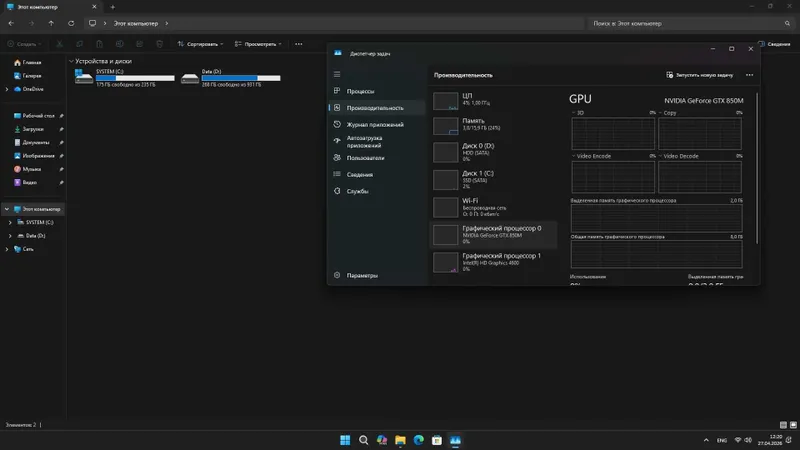Add a new Explorer tab
The width and height of the screenshot is (800, 450).
[x=113, y=7]
